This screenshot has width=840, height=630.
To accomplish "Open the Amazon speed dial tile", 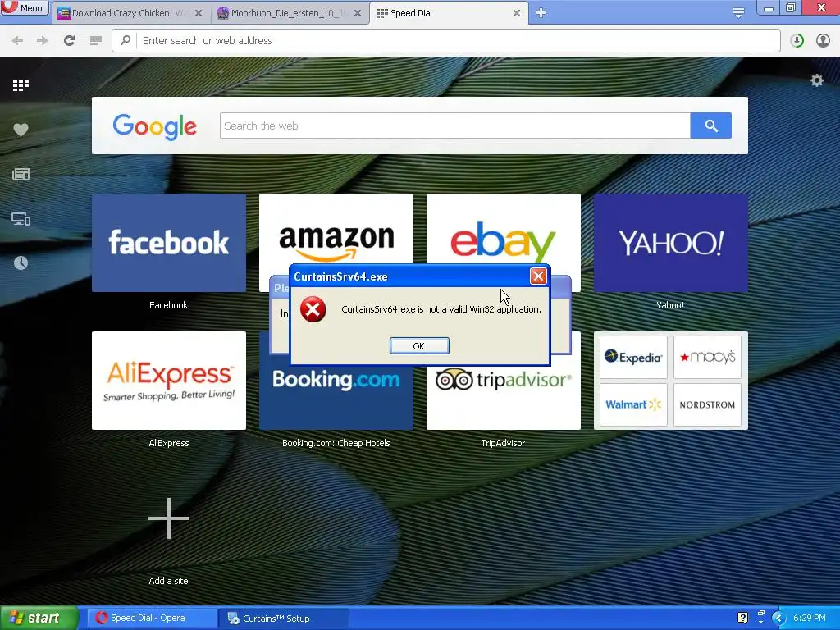I will click(x=336, y=229).
